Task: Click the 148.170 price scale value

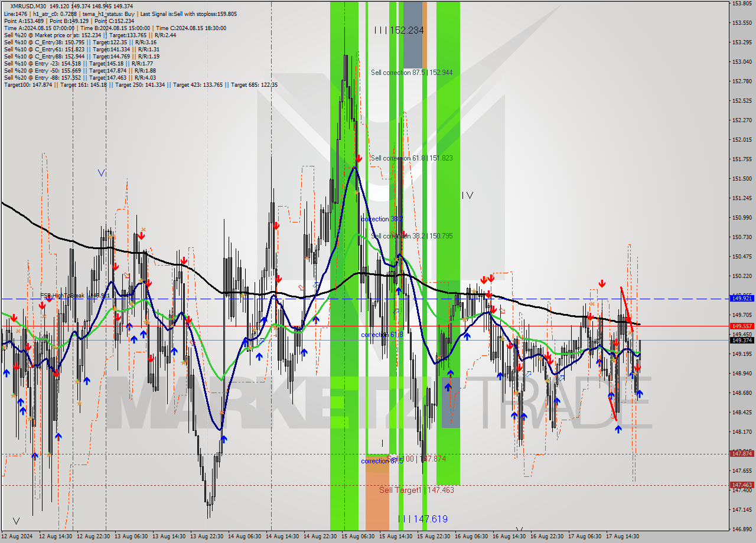Action: tap(742, 431)
